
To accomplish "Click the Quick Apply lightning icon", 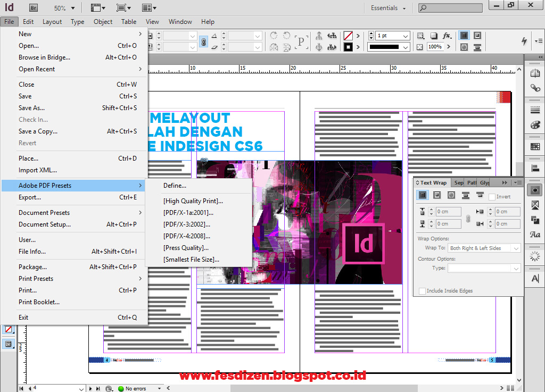I will (x=524, y=41).
